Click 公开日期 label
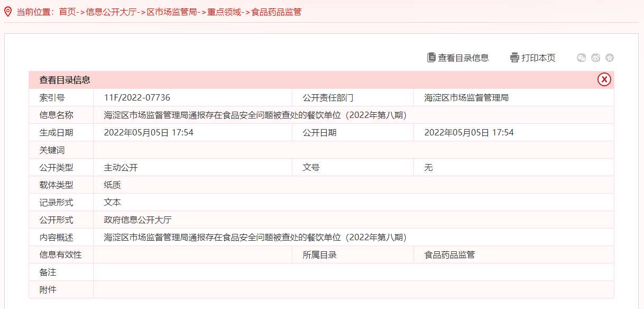Screen dimensions: 644x309 [319, 133]
